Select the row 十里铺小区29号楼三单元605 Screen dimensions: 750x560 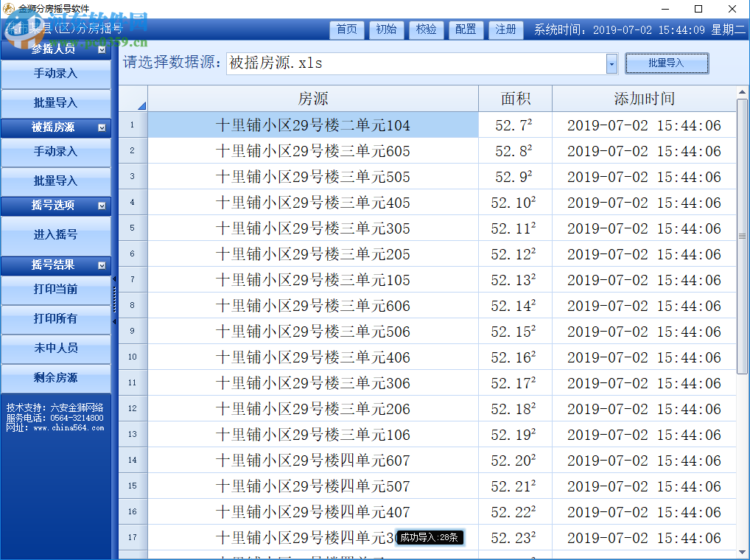click(x=312, y=150)
